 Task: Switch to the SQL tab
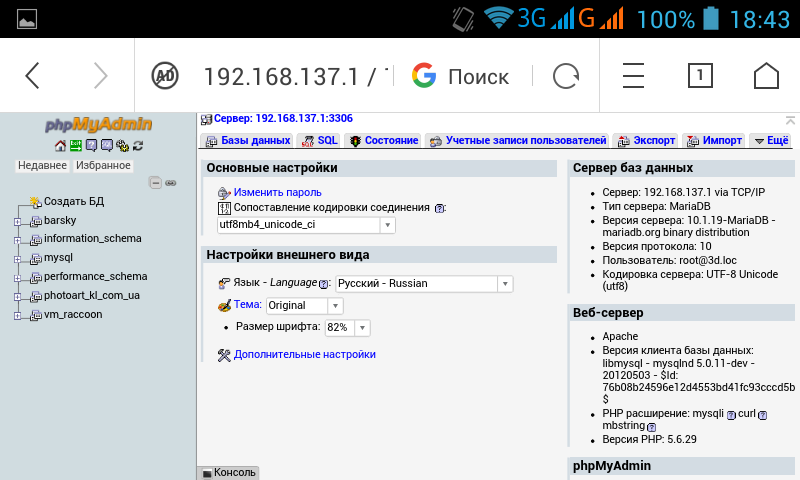point(320,141)
